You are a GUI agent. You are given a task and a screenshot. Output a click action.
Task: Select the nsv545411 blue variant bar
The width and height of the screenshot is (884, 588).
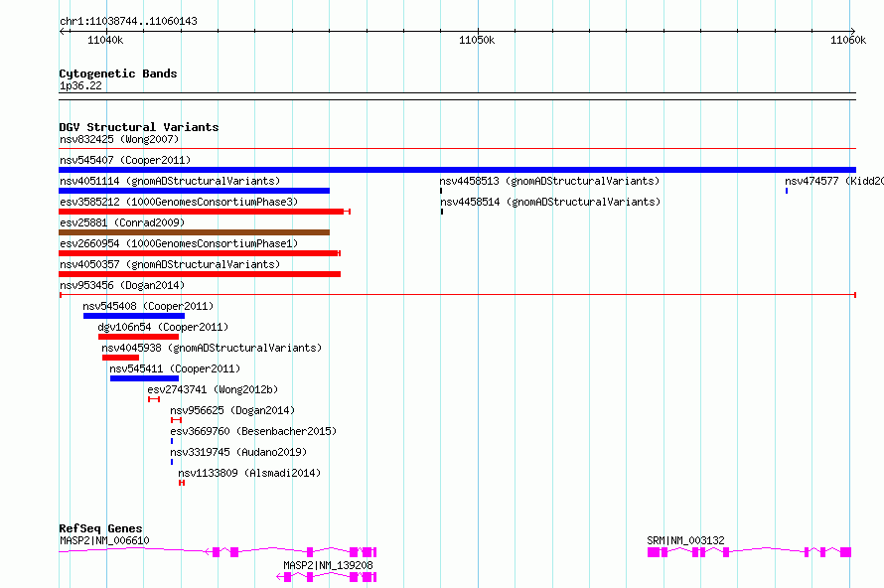click(144, 378)
